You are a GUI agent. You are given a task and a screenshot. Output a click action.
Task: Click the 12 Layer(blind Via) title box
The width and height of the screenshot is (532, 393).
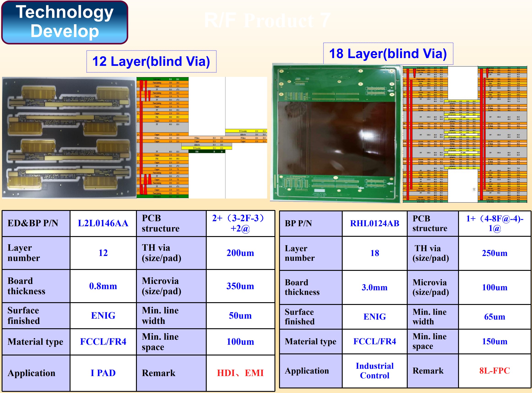coord(151,61)
